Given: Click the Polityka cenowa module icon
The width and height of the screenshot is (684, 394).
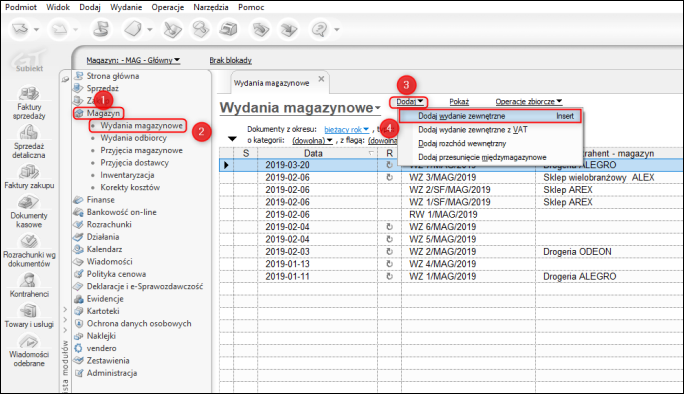Looking at the screenshot, I should tap(79, 274).
